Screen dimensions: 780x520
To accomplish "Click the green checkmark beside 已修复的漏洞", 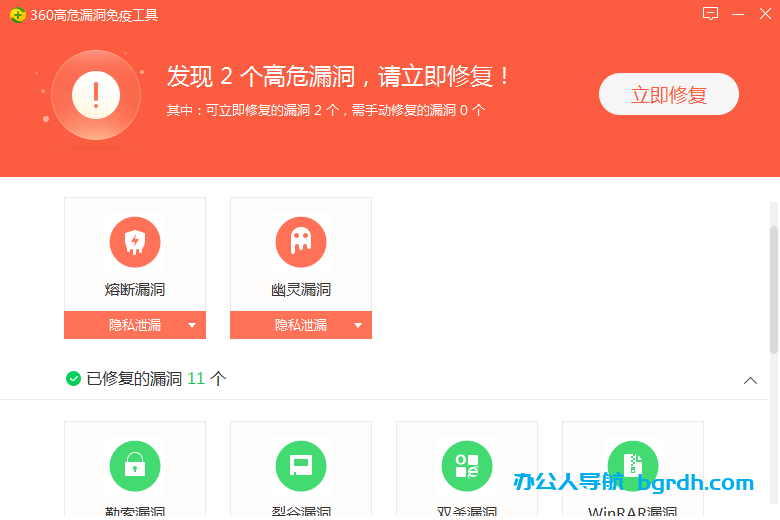I will [73, 379].
